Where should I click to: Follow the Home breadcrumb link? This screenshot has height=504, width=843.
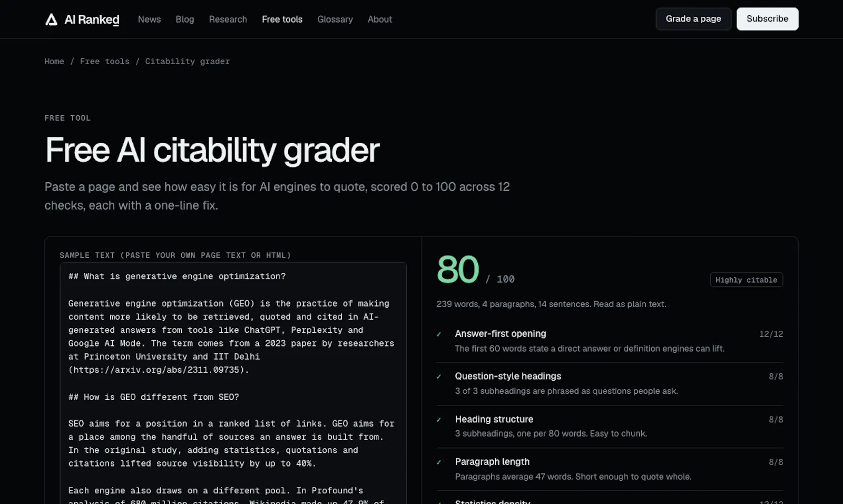[x=54, y=62]
